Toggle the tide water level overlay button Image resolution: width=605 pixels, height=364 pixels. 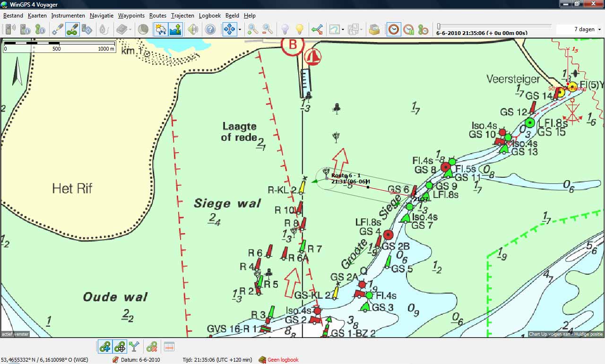tap(176, 29)
